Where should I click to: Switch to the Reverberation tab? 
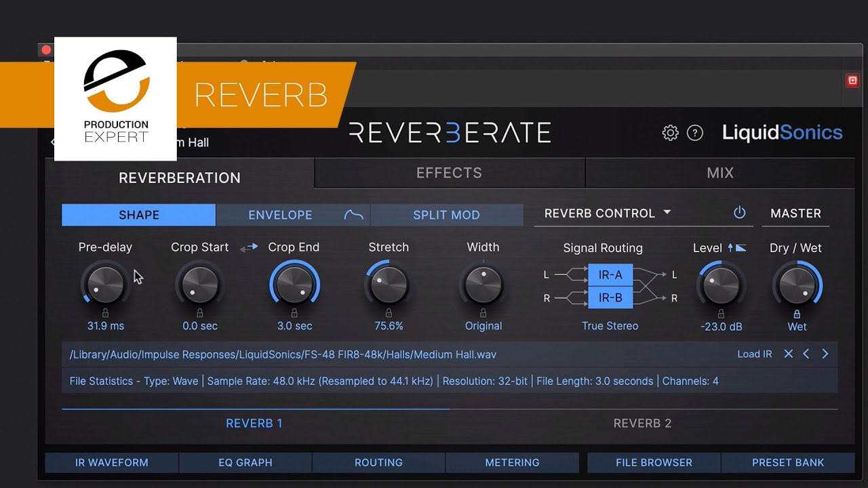click(x=180, y=177)
